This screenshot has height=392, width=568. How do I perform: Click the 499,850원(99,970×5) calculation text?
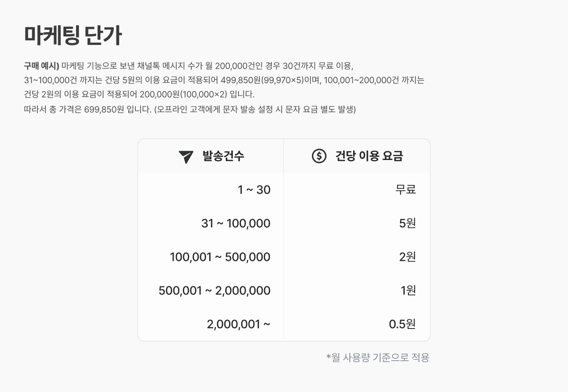[262, 80]
